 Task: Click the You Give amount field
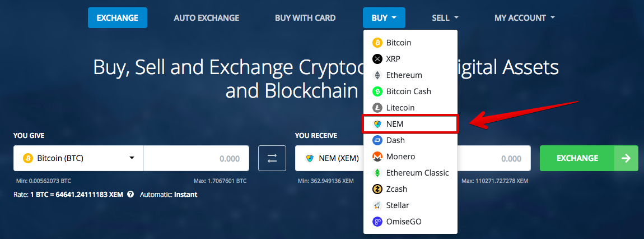(x=197, y=158)
